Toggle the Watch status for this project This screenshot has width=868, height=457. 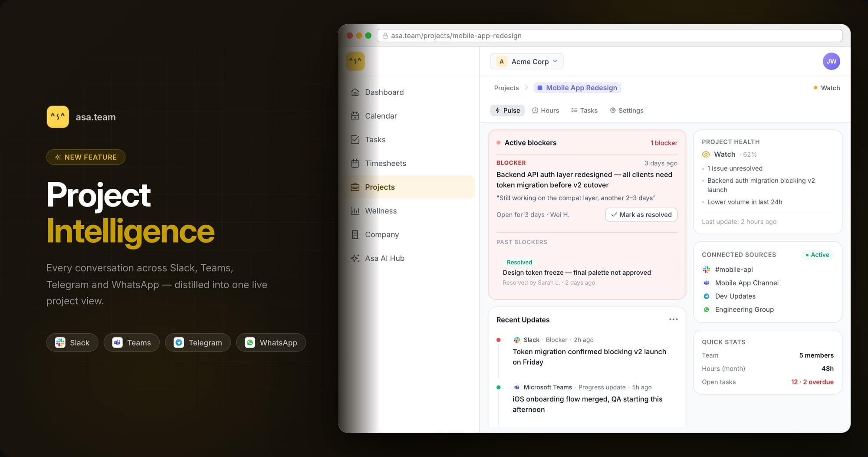826,88
